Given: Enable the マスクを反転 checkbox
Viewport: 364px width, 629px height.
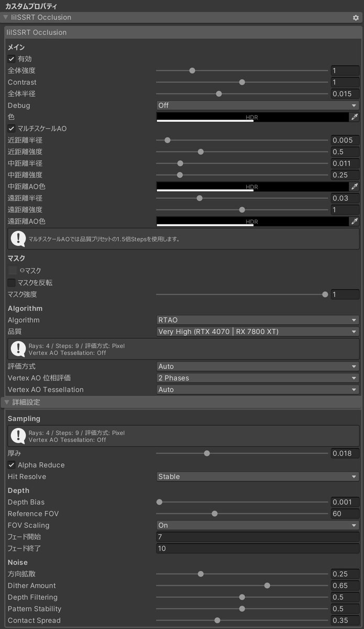Looking at the screenshot, I should click(12, 283).
